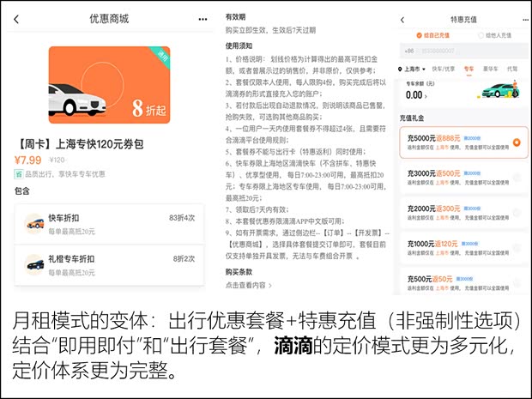Open the three-dot menu in 优惠商城
This screenshot has height=399, width=532.
tap(203, 20)
